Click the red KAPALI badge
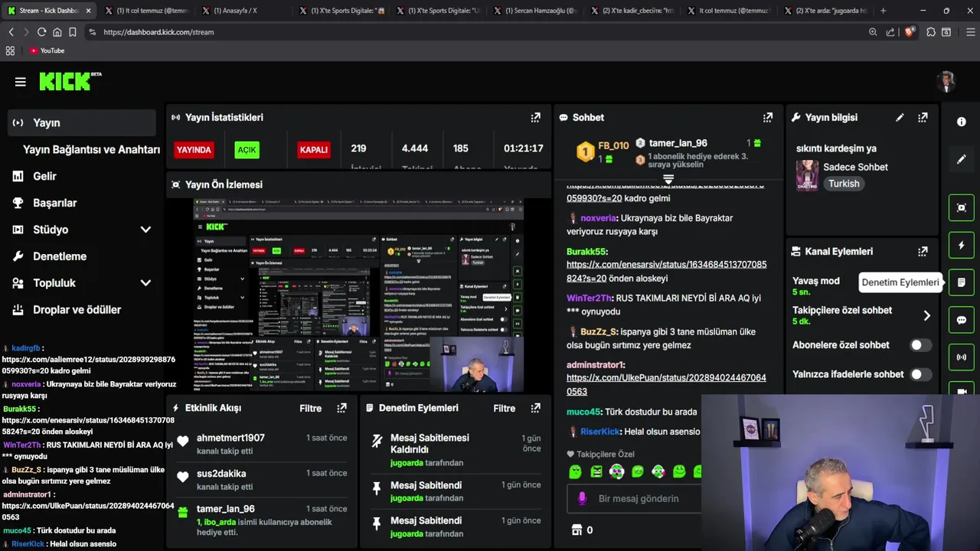 313,150
